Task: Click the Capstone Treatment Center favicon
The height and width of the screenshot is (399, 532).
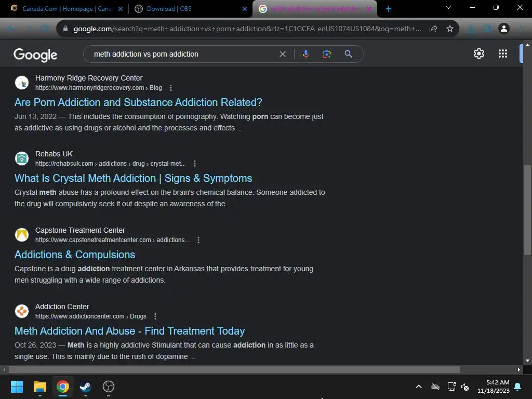Action: tap(22, 235)
